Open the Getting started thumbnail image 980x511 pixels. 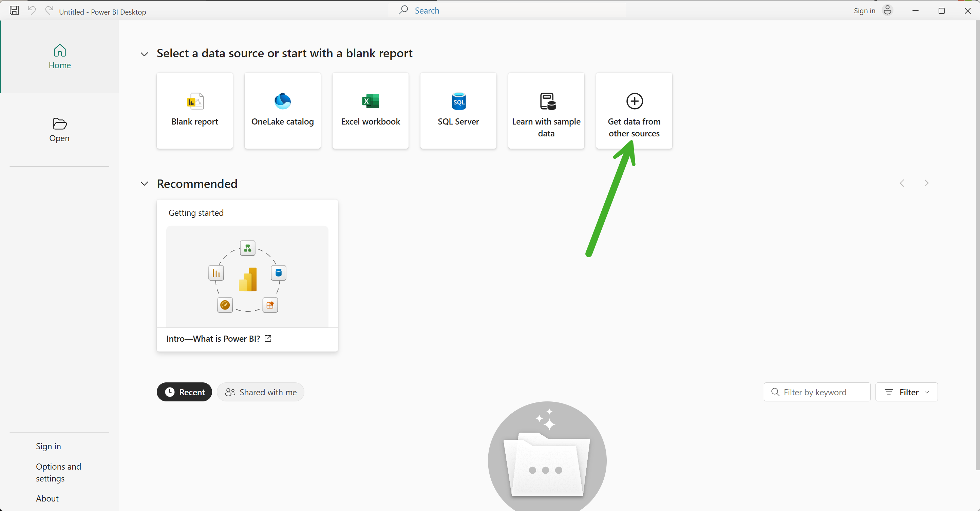pyautogui.click(x=247, y=276)
